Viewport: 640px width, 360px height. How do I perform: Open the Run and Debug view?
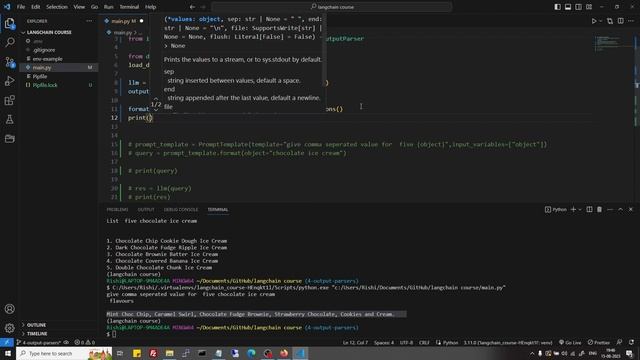pos(9,81)
